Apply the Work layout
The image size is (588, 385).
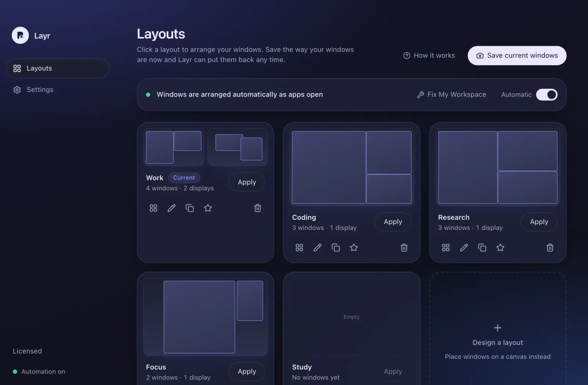247,182
